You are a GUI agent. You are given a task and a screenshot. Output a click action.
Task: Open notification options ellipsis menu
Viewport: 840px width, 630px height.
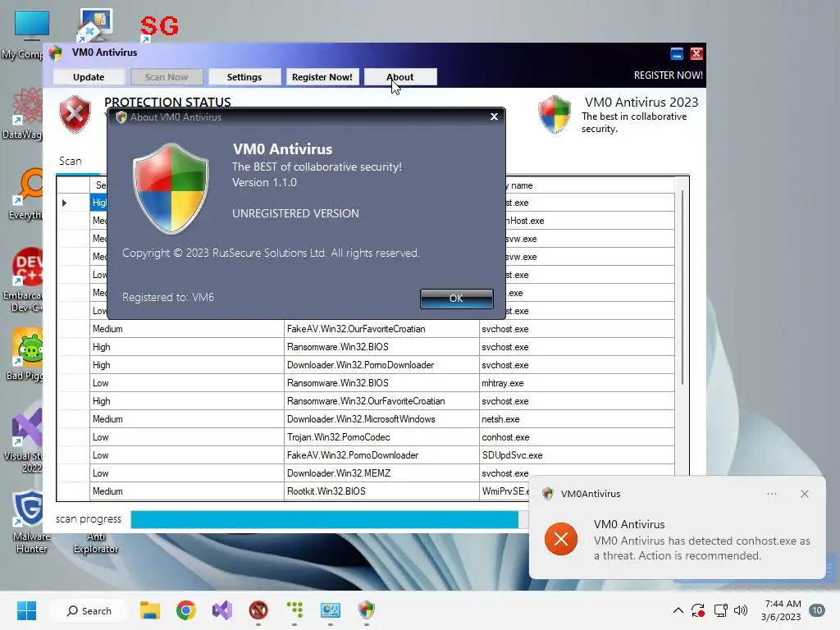[771, 494]
